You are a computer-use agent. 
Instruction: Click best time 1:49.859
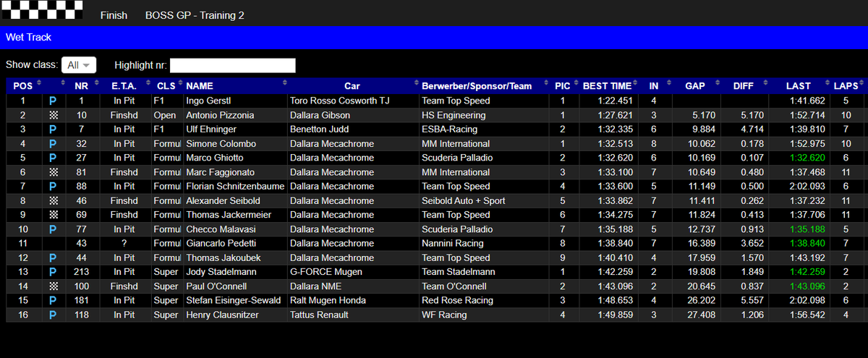(x=614, y=315)
